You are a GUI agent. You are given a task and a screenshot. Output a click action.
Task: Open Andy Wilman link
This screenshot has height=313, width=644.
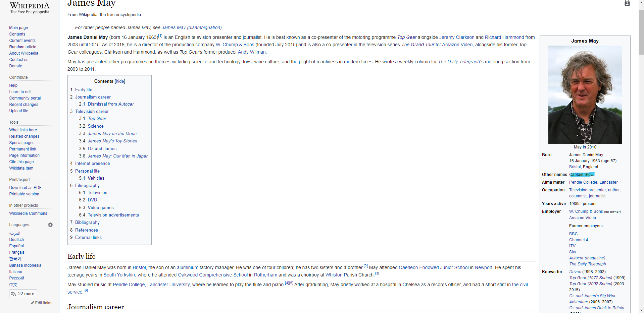pos(252,52)
